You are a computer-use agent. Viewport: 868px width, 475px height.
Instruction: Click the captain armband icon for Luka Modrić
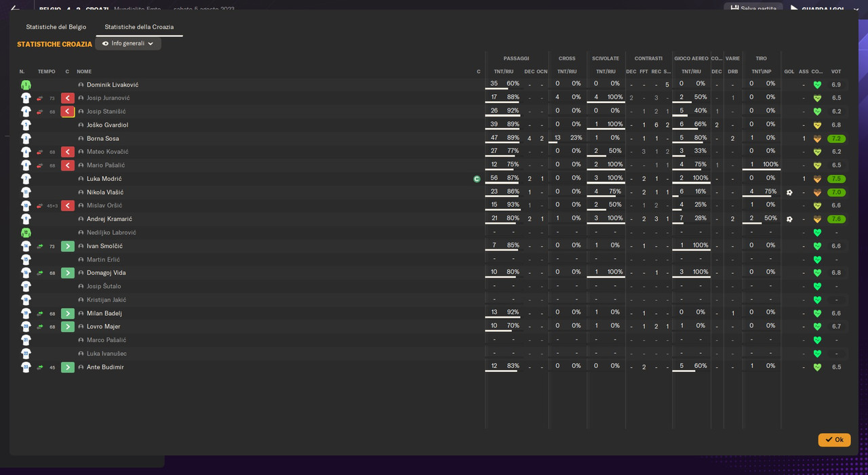[x=477, y=179]
